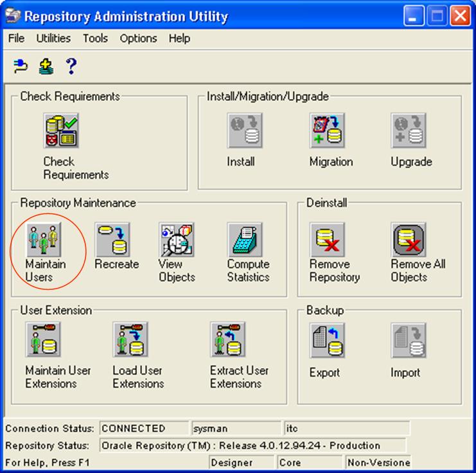Screen dimensions: 476x473
Task: Open the Tools menu
Action: (95, 39)
